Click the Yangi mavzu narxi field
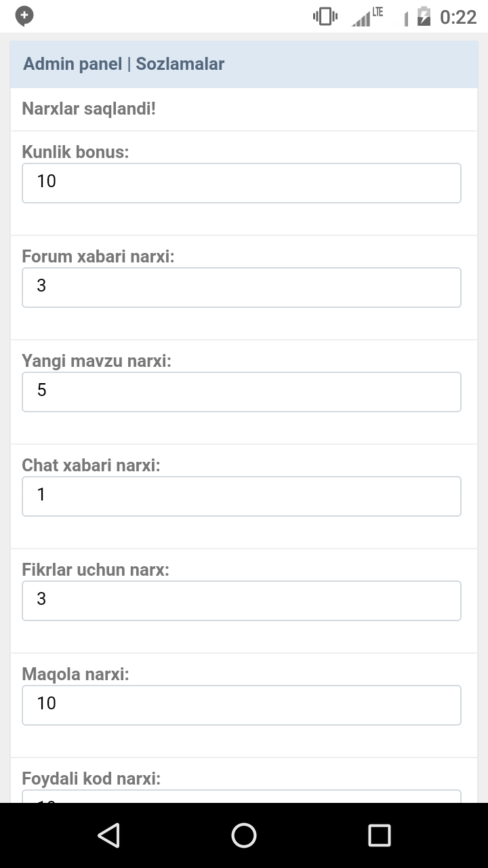The width and height of the screenshot is (488, 868). [x=241, y=391]
